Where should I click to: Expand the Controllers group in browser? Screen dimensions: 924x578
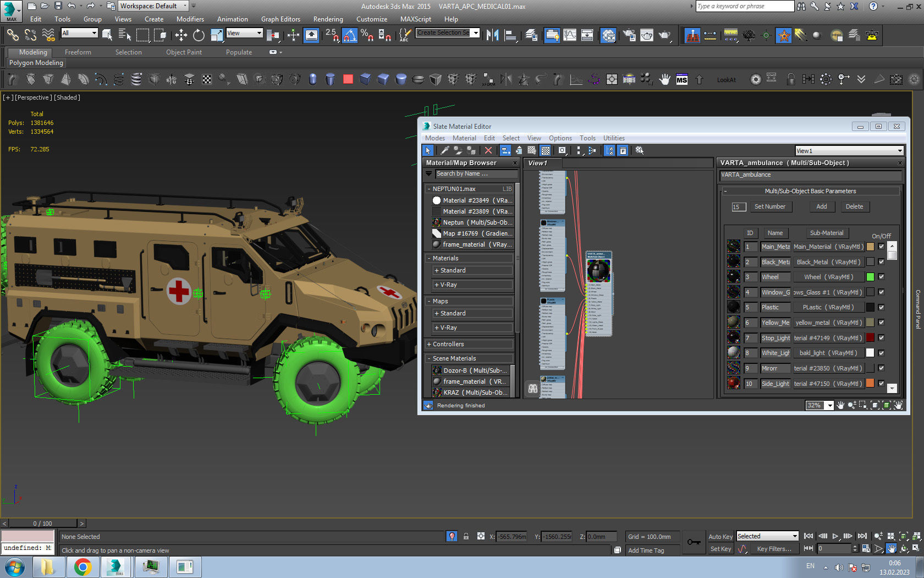pyautogui.click(x=429, y=344)
